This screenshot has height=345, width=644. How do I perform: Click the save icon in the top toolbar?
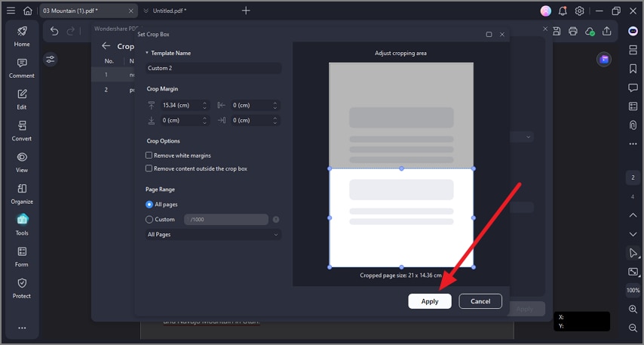[557, 31]
